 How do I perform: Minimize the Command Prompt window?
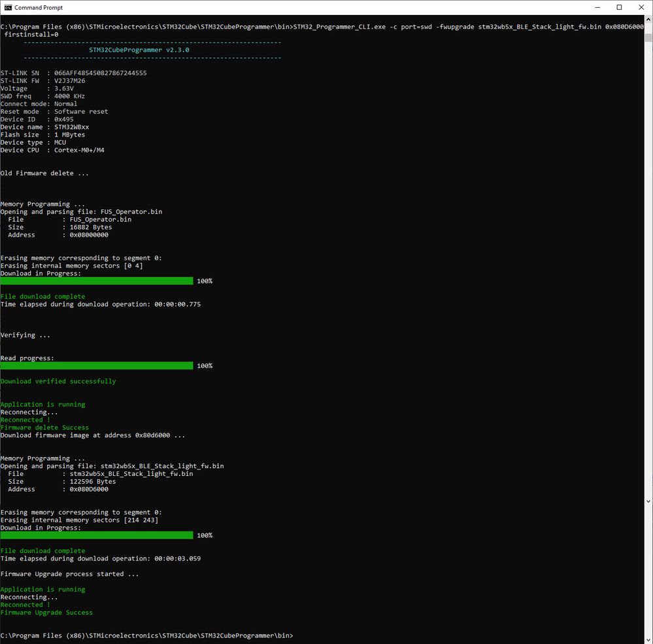pyautogui.click(x=597, y=7)
